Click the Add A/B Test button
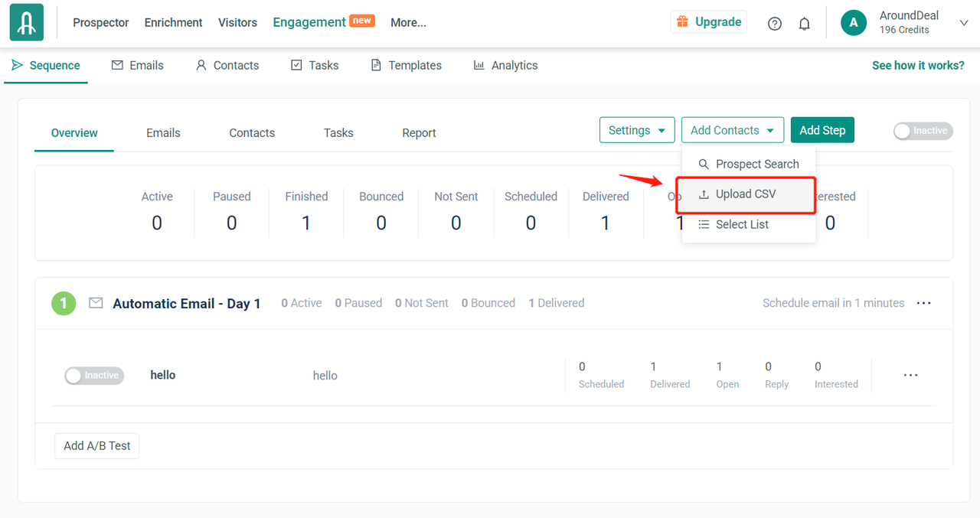Viewport: 980px width, 518px height. tap(97, 446)
